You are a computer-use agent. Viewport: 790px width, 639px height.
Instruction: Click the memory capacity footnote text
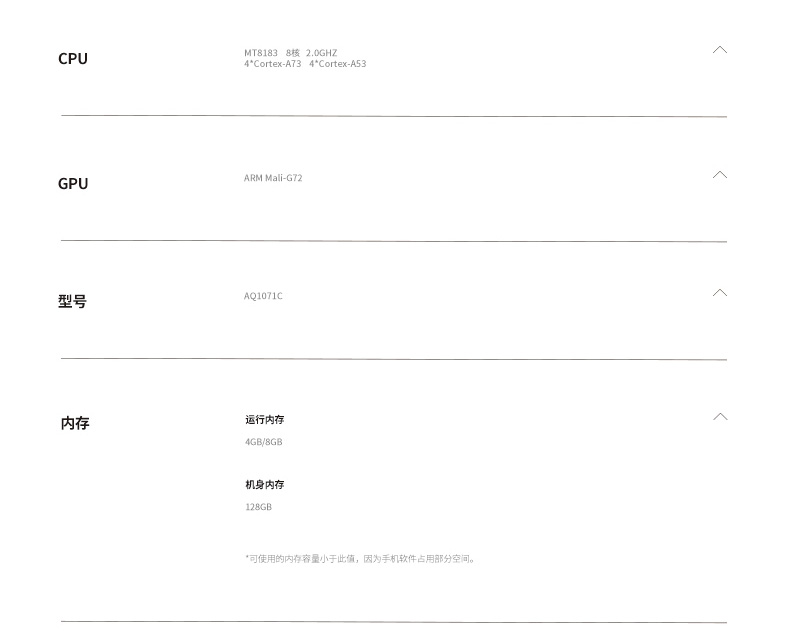tap(360, 559)
